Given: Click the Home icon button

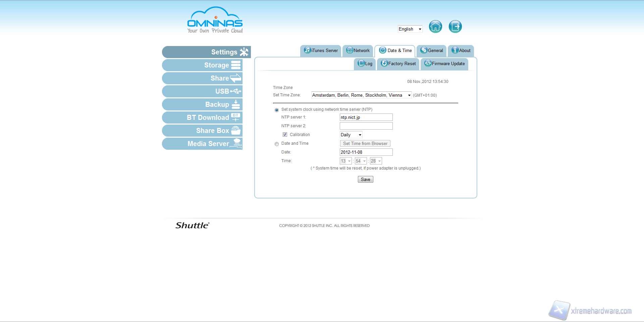Looking at the screenshot, I should click(x=435, y=27).
